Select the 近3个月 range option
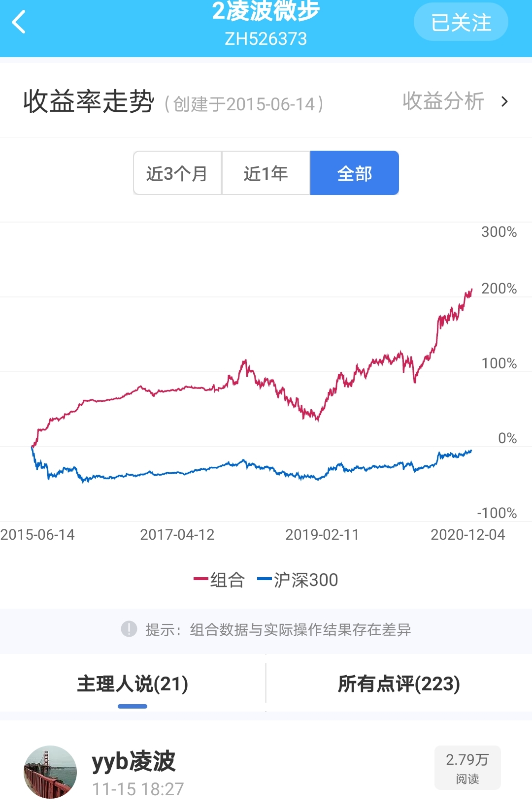 click(177, 173)
